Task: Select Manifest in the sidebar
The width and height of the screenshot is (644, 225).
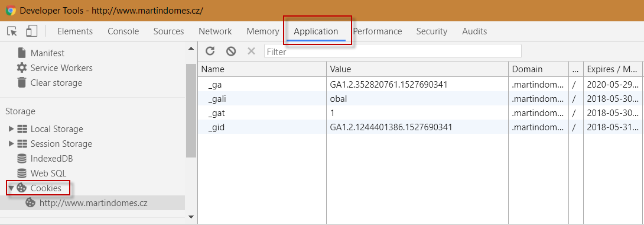Action: tap(47, 53)
